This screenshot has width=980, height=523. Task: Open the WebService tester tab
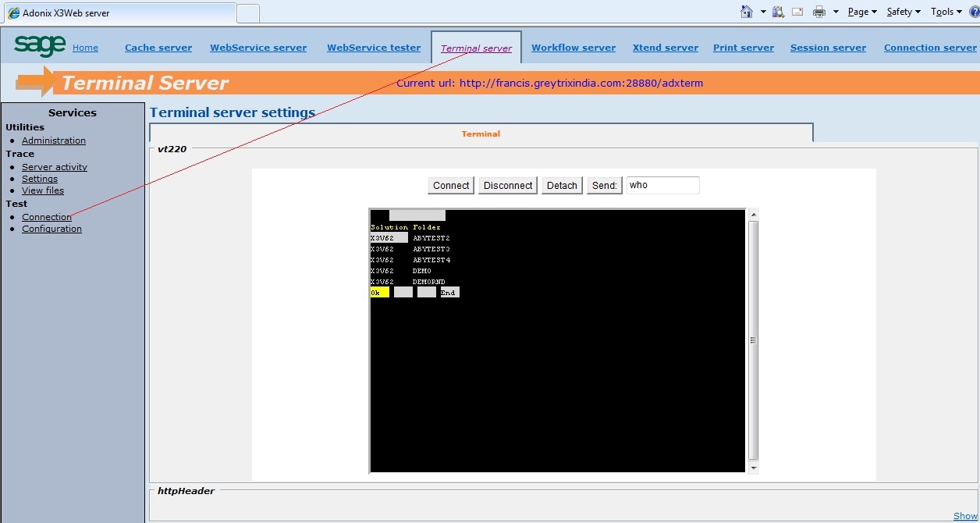click(374, 48)
